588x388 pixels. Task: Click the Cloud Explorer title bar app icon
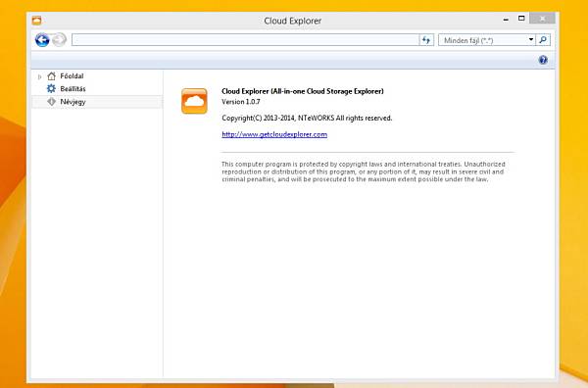[x=37, y=21]
